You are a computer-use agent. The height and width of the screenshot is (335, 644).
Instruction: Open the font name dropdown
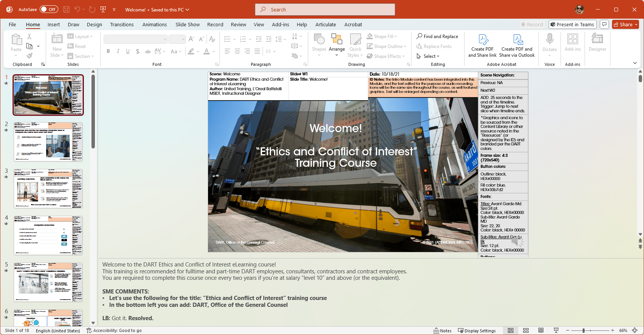click(x=165, y=39)
